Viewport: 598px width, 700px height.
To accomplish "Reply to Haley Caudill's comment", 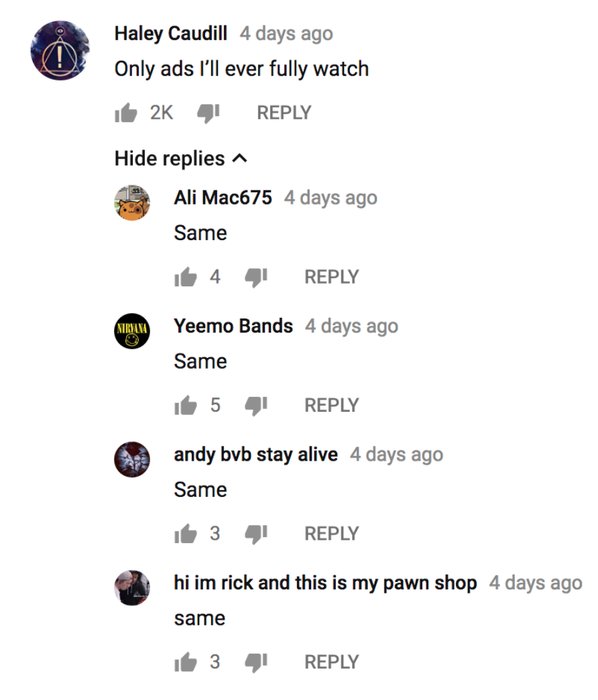I will coord(284,113).
